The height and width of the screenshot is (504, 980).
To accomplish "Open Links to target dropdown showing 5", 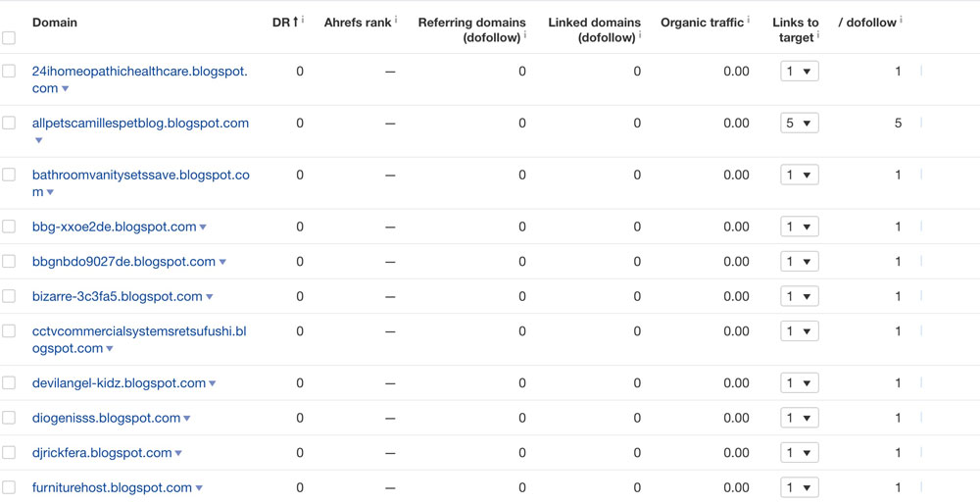I will [x=799, y=124].
